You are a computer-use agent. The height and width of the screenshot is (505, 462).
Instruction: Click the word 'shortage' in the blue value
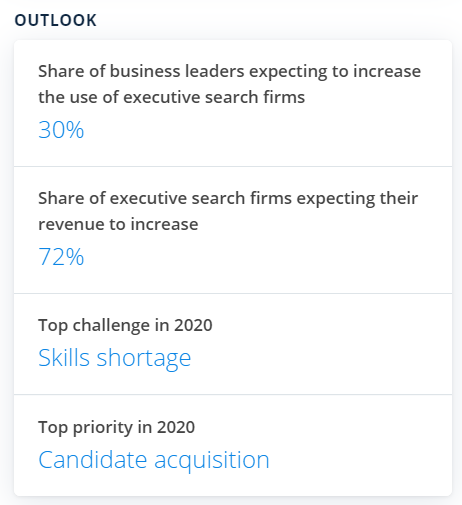144,359
